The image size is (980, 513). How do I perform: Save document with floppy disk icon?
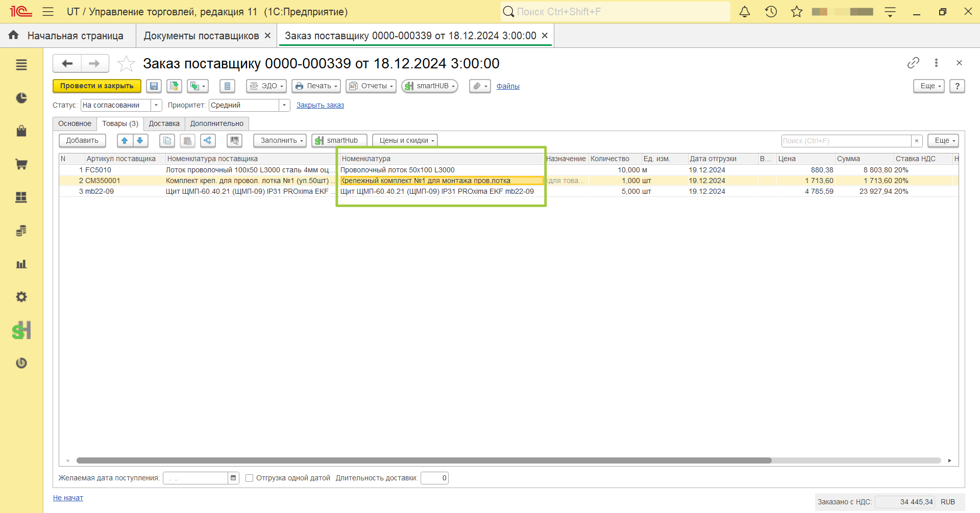(154, 86)
